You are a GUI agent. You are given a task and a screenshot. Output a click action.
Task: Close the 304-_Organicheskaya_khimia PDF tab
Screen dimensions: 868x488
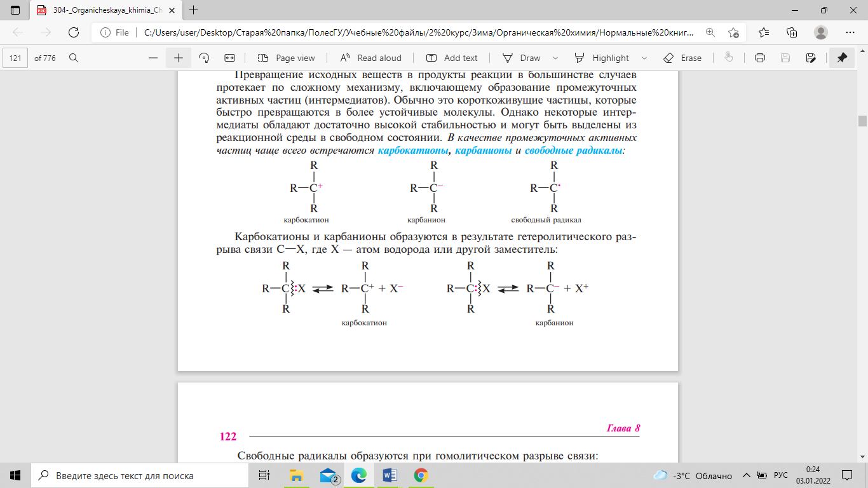[172, 10]
